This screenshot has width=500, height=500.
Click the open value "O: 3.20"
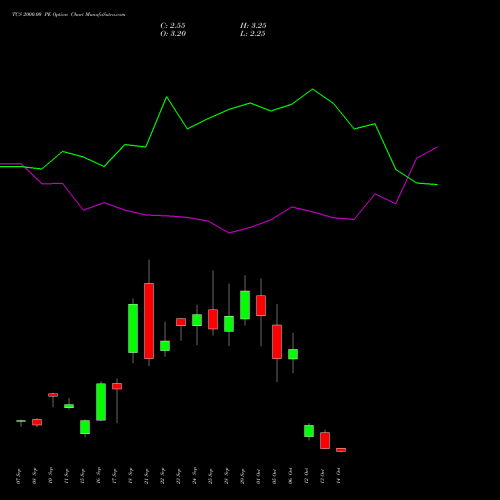(173, 34)
